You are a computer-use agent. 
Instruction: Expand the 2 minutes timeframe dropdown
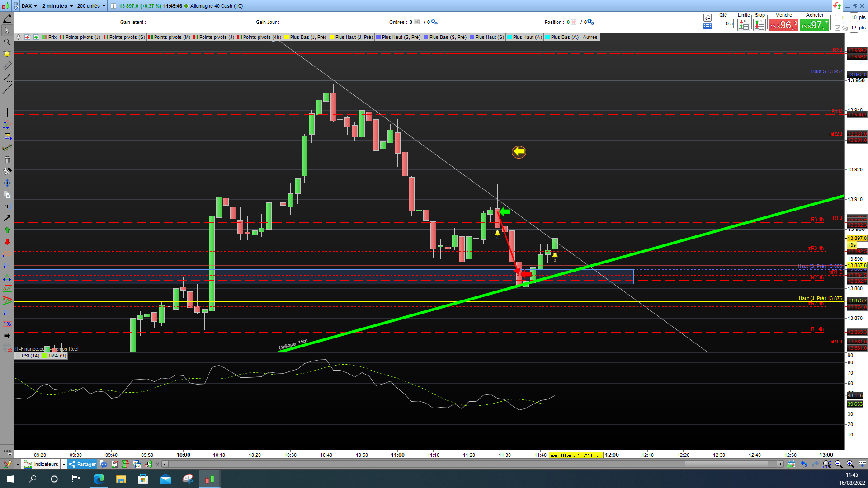[x=57, y=6]
